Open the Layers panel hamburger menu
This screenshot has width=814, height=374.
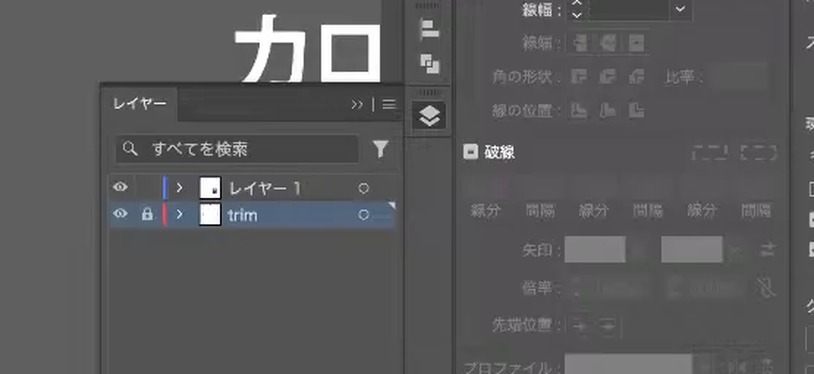click(x=389, y=105)
